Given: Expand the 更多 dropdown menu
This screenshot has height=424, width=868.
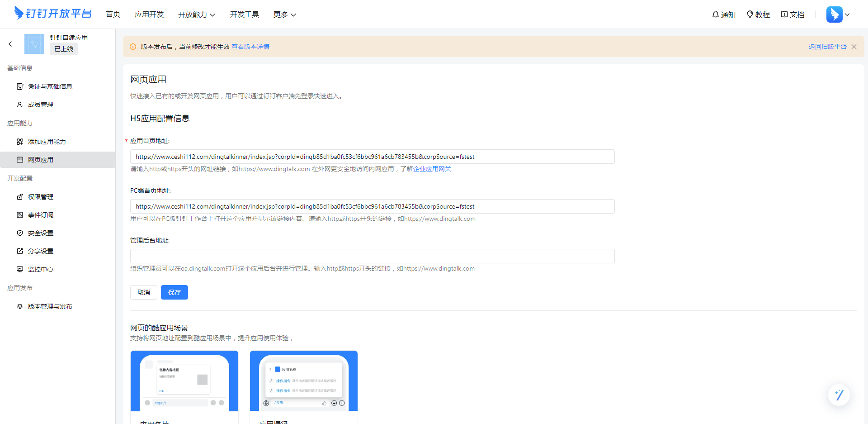Looking at the screenshot, I should [285, 14].
